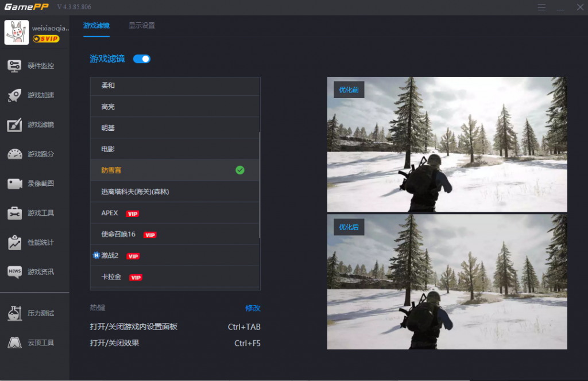Close the GamePP window
588x381 pixels.
coord(580,7)
